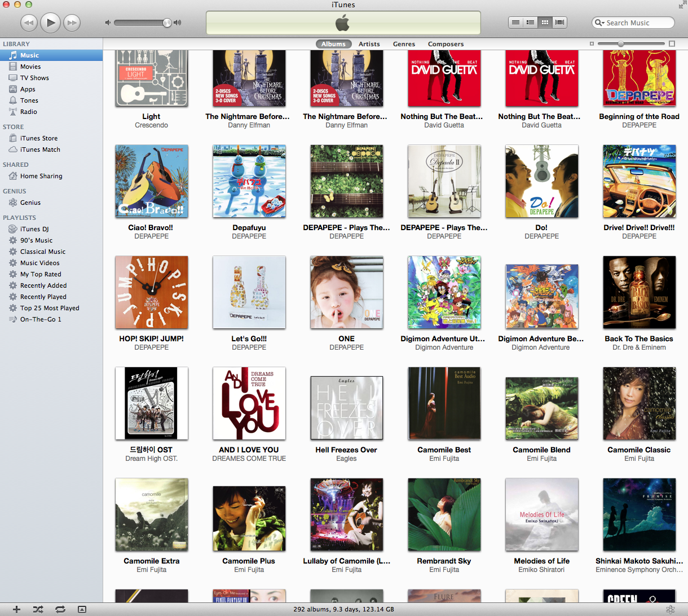Click Camomile Best album title
This screenshot has height=616, width=688.
(444, 450)
